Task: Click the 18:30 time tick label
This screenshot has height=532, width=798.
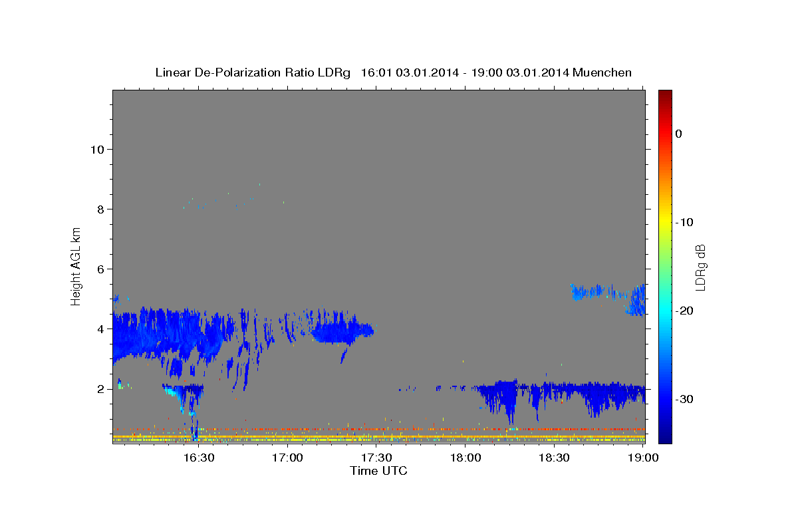Action: point(555,458)
